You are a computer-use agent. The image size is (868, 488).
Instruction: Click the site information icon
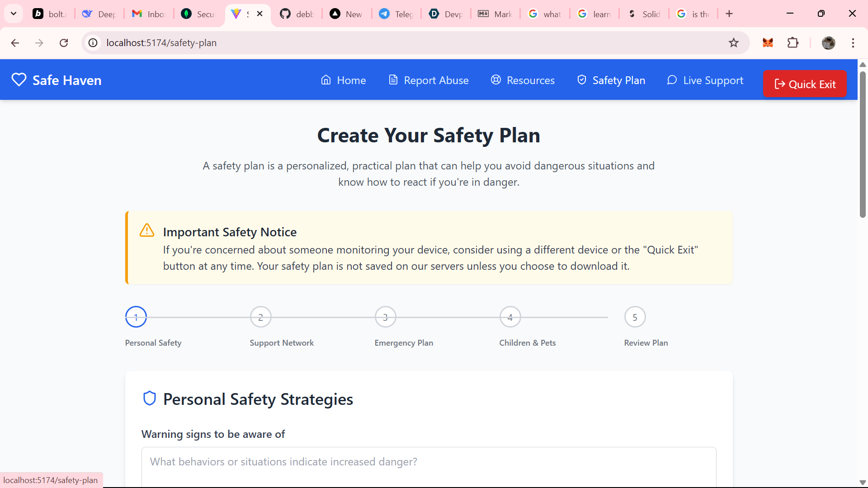[93, 43]
